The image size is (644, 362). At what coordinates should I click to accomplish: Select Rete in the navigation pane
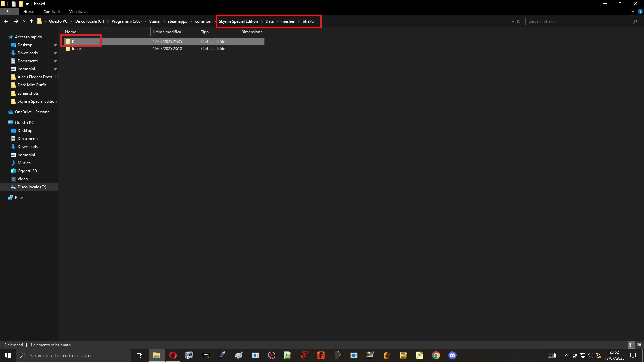[x=19, y=198]
